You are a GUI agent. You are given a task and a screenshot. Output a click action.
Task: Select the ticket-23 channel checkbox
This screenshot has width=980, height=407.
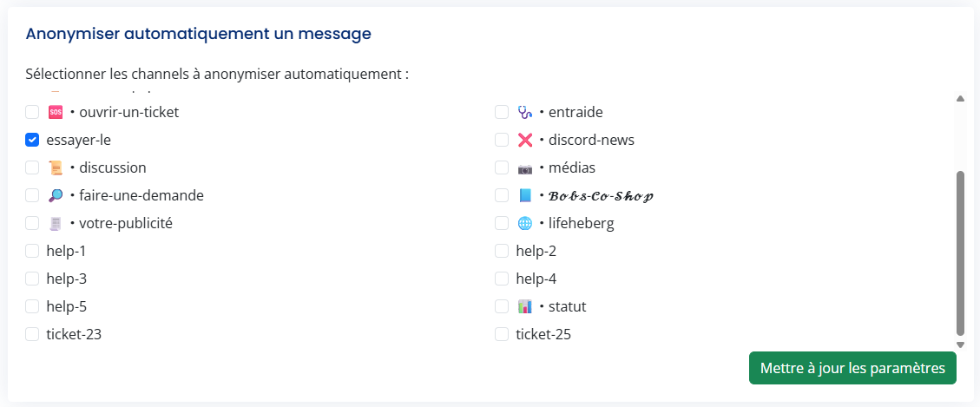pyautogui.click(x=32, y=334)
